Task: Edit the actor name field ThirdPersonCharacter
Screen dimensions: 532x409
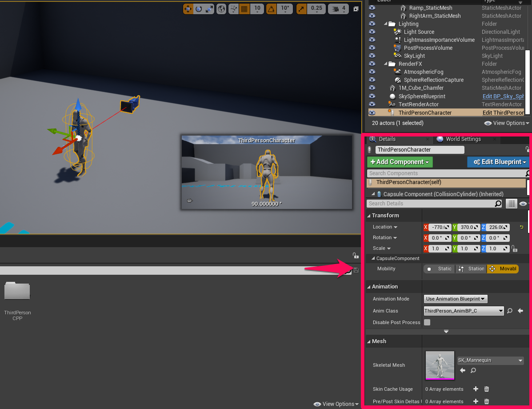Action: [420, 150]
